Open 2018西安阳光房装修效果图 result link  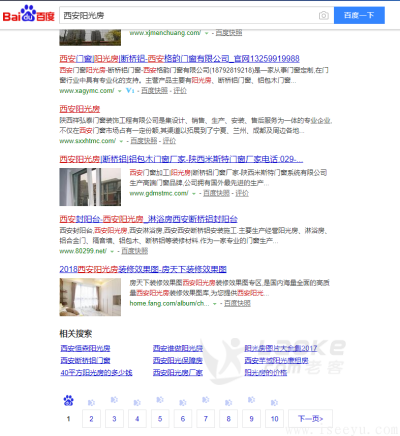click(x=143, y=269)
